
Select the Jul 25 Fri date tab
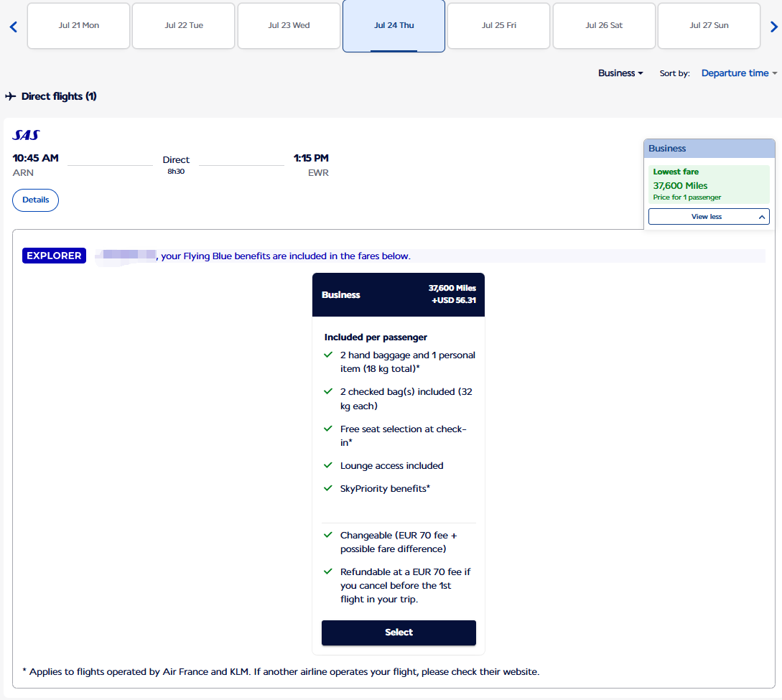tap(499, 25)
